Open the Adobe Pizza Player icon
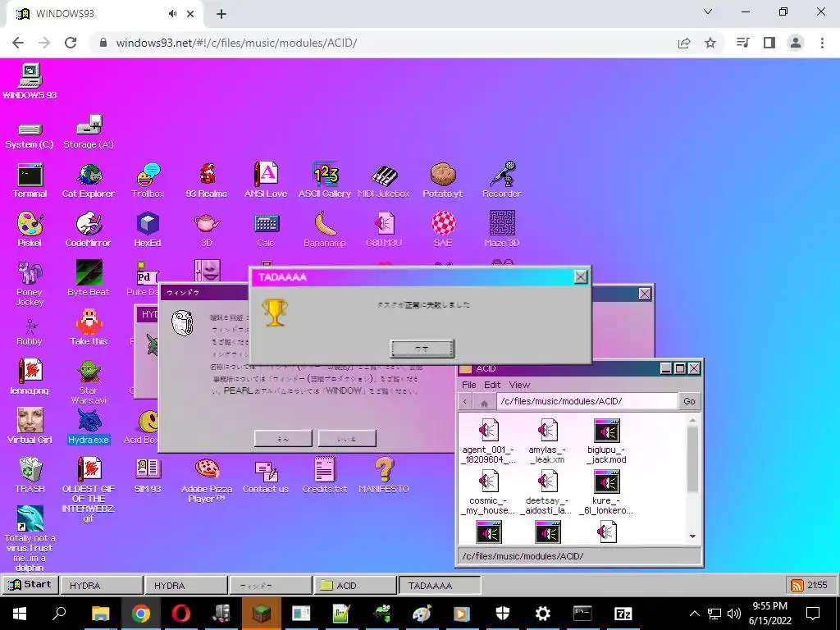840x630 pixels. click(207, 469)
